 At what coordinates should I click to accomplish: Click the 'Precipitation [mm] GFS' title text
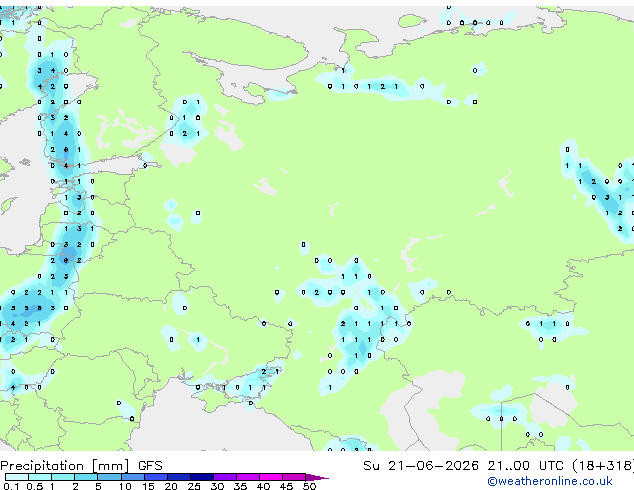point(81,466)
